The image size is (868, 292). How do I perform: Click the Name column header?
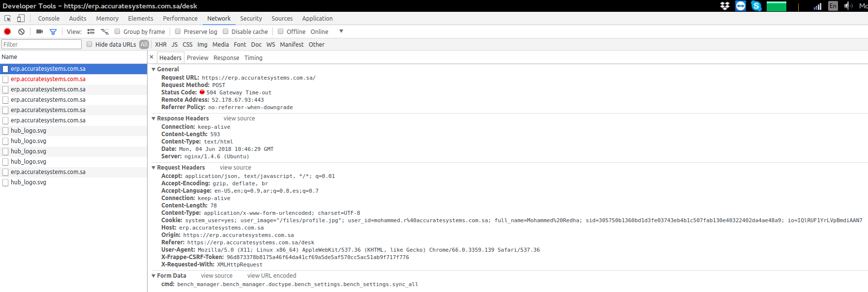point(74,57)
